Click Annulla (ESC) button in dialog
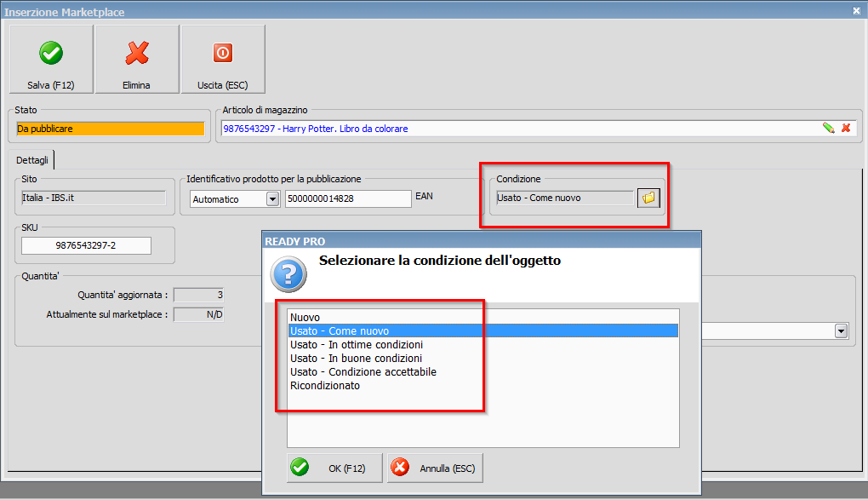 point(435,468)
